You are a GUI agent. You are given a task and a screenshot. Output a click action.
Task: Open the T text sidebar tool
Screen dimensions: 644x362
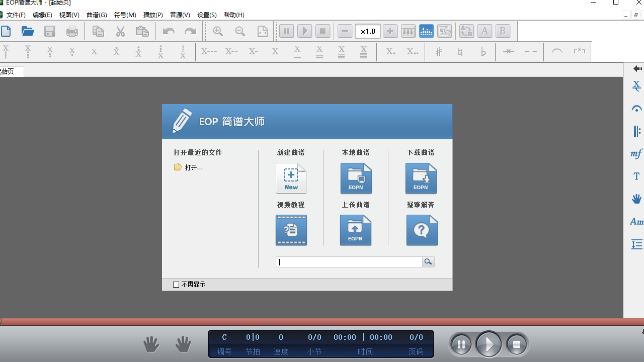point(636,176)
